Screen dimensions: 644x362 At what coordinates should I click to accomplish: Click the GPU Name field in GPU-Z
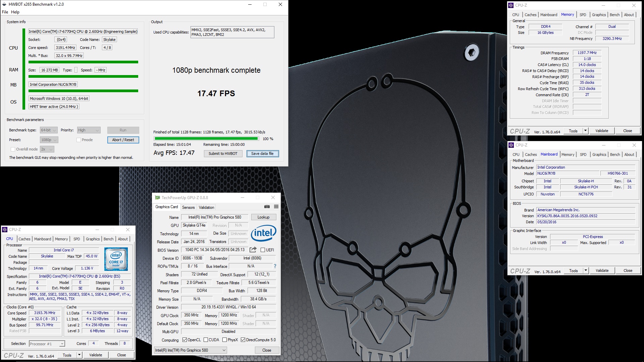pos(215,217)
